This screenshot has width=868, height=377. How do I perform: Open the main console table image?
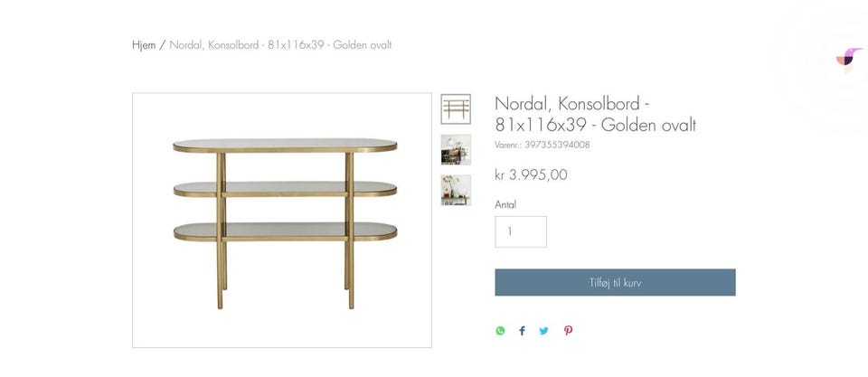[282, 220]
